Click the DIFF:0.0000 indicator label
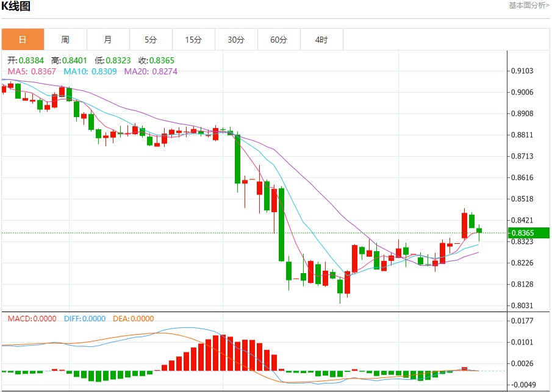 (85, 319)
